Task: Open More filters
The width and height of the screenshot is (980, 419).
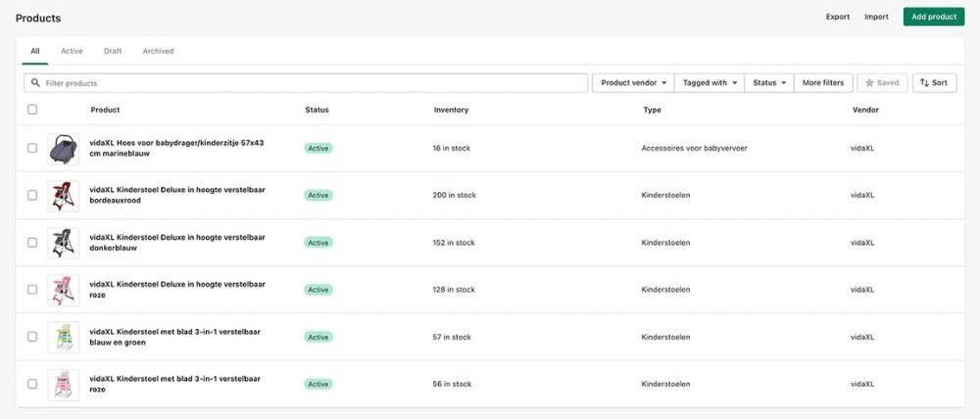Action: tap(823, 82)
